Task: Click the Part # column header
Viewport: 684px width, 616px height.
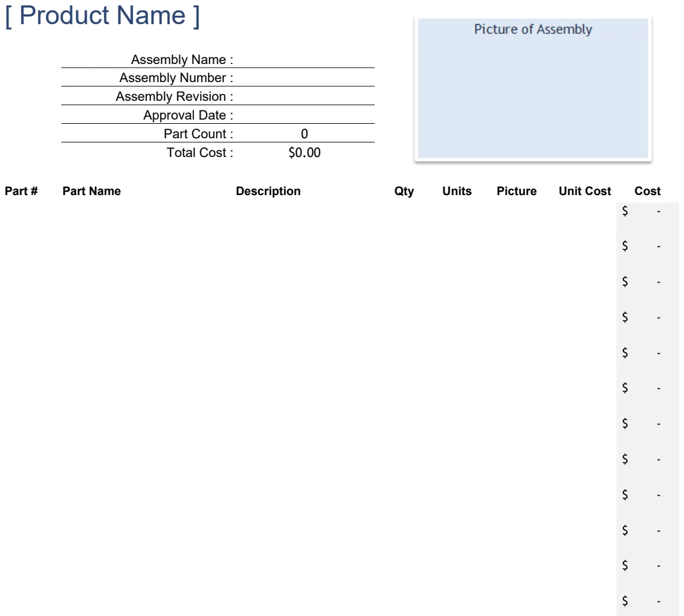Action: pyautogui.click(x=21, y=191)
